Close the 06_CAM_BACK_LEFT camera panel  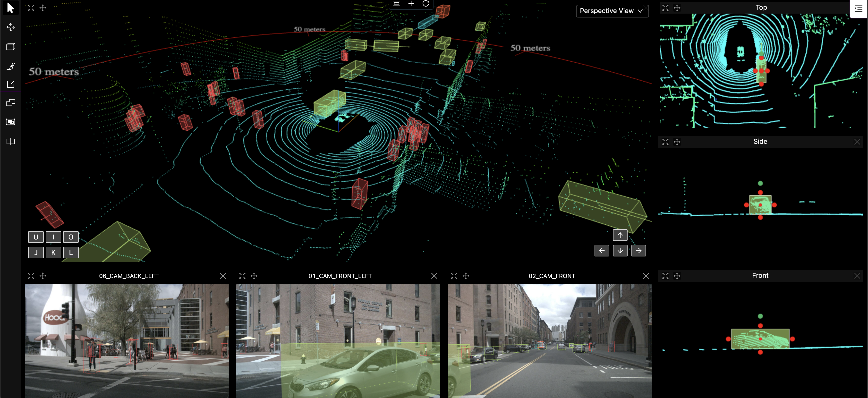(x=223, y=276)
